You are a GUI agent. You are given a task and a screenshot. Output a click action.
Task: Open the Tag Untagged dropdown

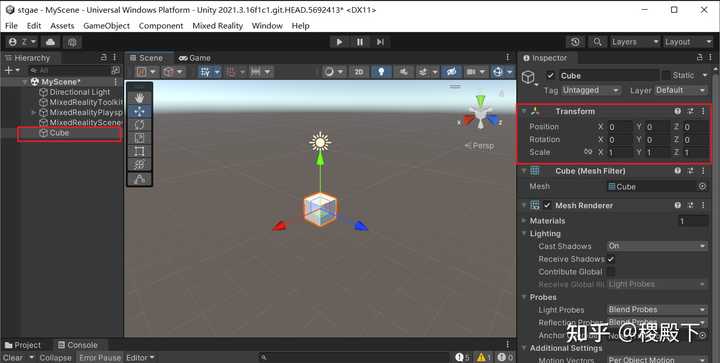pos(591,90)
